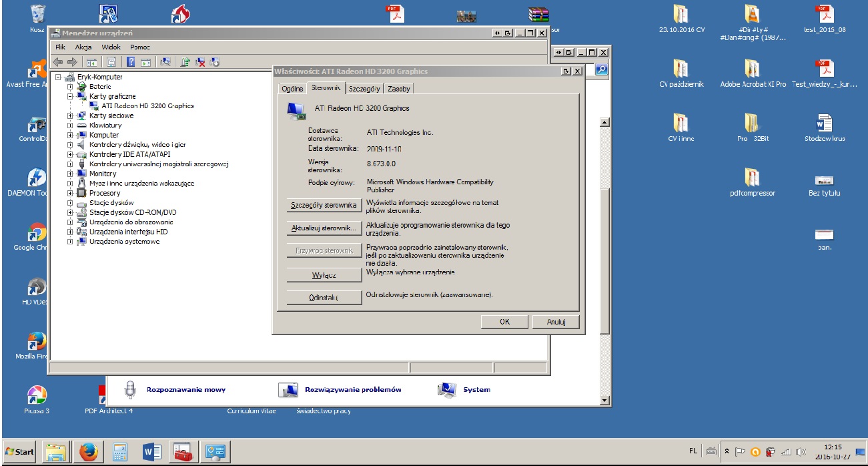This screenshot has width=868, height=466.
Task: Open Calculator from taskbar
Action: (120, 452)
